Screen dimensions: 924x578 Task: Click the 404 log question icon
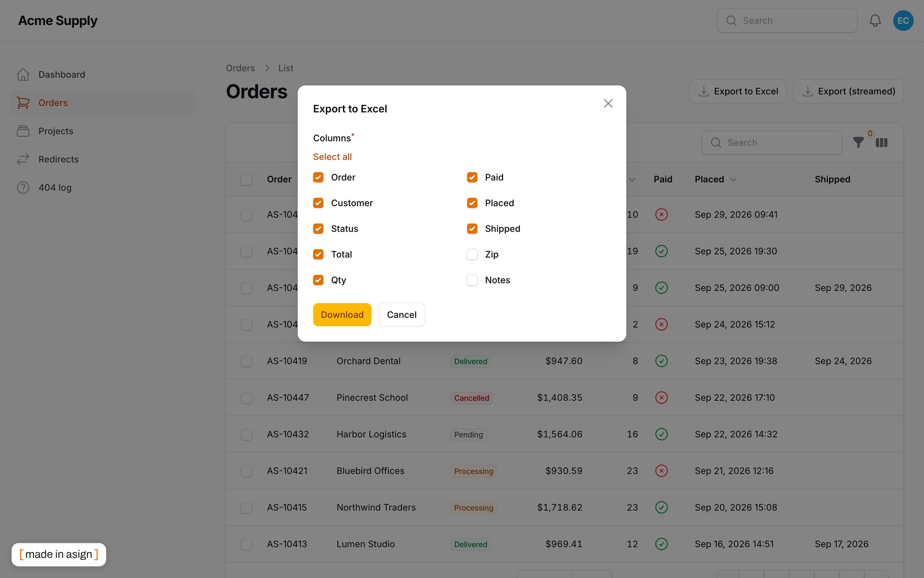tap(23, 188)
